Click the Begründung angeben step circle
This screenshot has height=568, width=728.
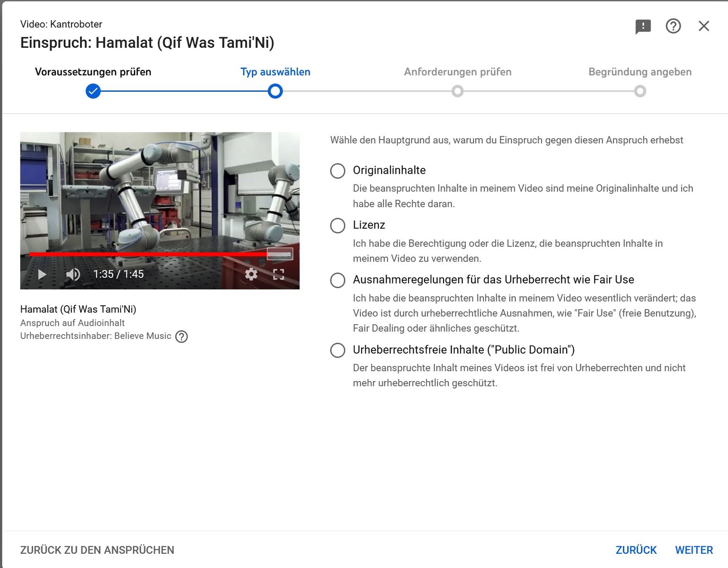point(640,91)
